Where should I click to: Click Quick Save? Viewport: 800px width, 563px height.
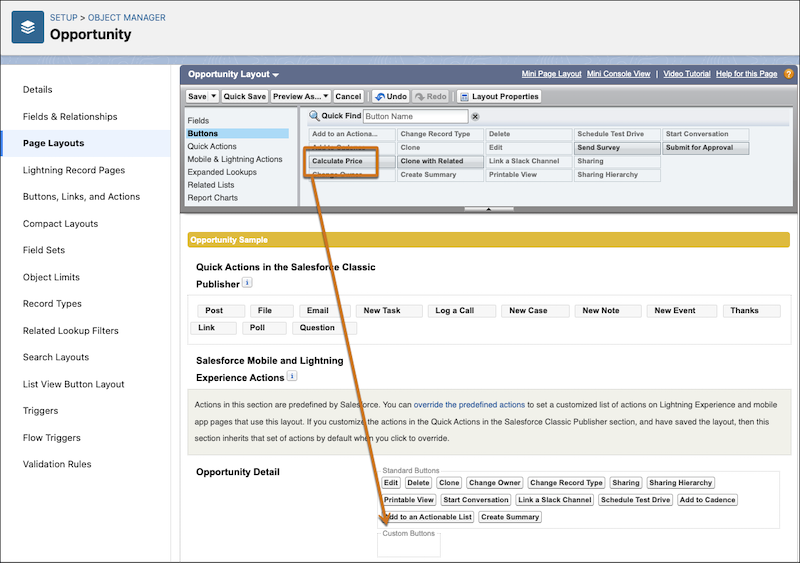click(x=244, y=96)
